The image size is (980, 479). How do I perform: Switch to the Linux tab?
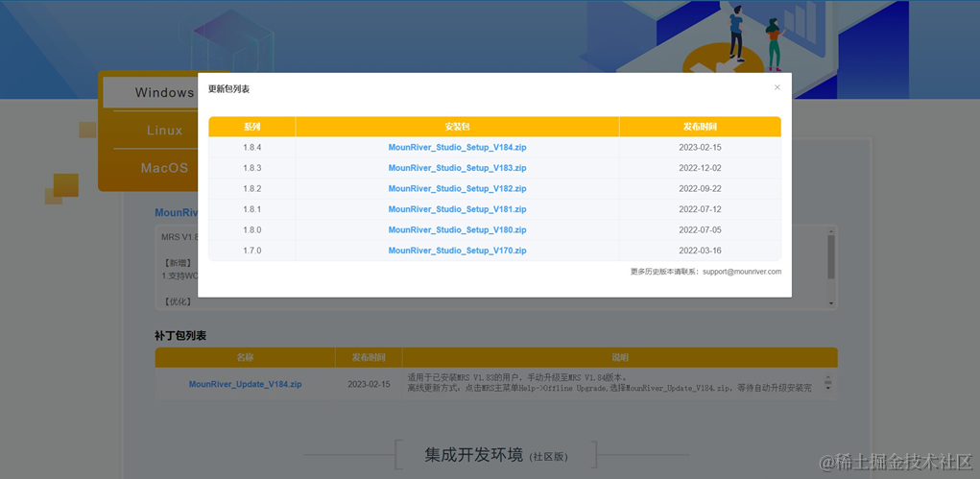pos(164,130)
